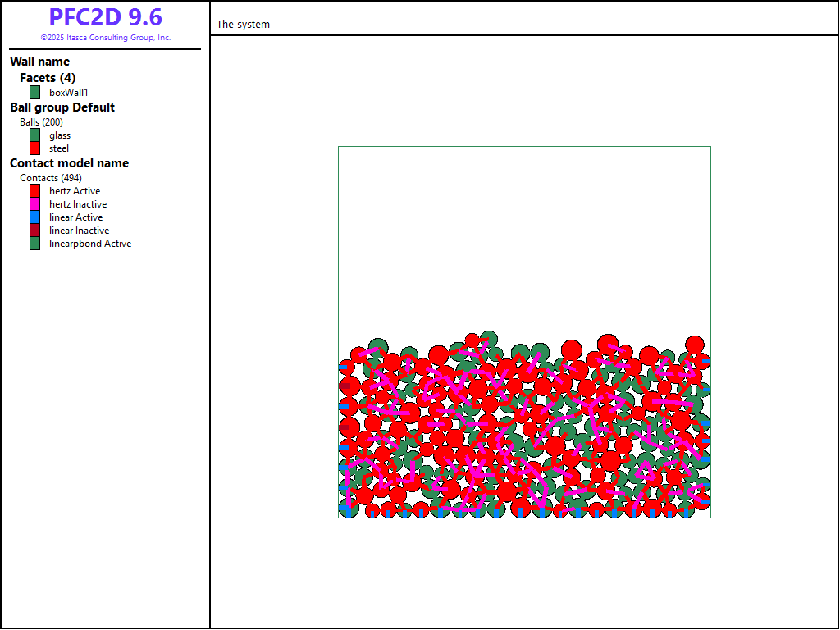Select the Contact model name heading
The image size is (840, 630).
click(x=69, y=163)
